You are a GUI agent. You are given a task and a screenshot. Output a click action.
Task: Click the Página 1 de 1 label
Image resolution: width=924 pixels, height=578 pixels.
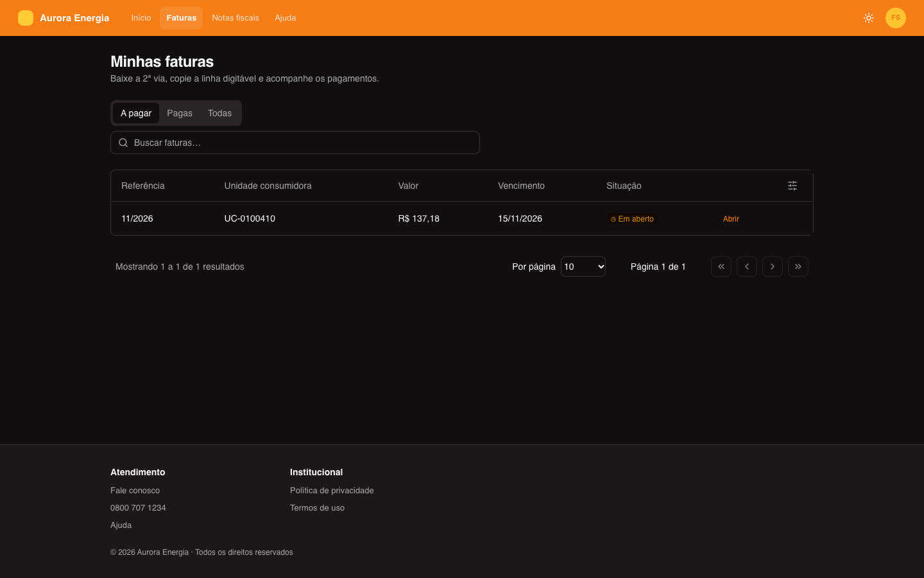click(658, 267)
